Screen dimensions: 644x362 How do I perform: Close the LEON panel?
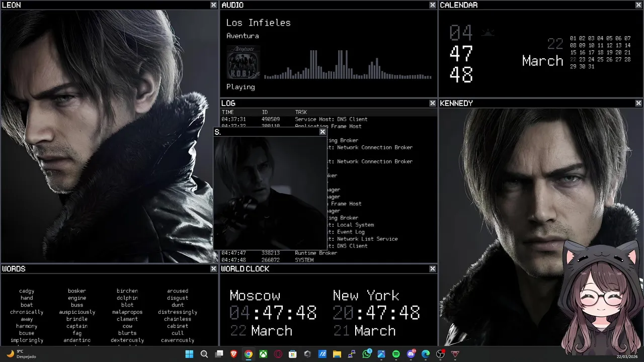(214, 5)
